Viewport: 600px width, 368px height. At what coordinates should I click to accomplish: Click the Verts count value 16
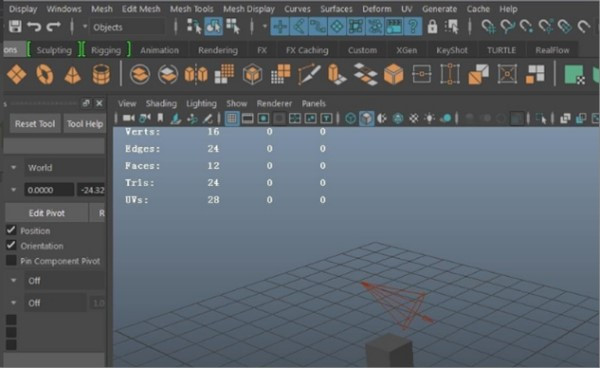[213, 132]
